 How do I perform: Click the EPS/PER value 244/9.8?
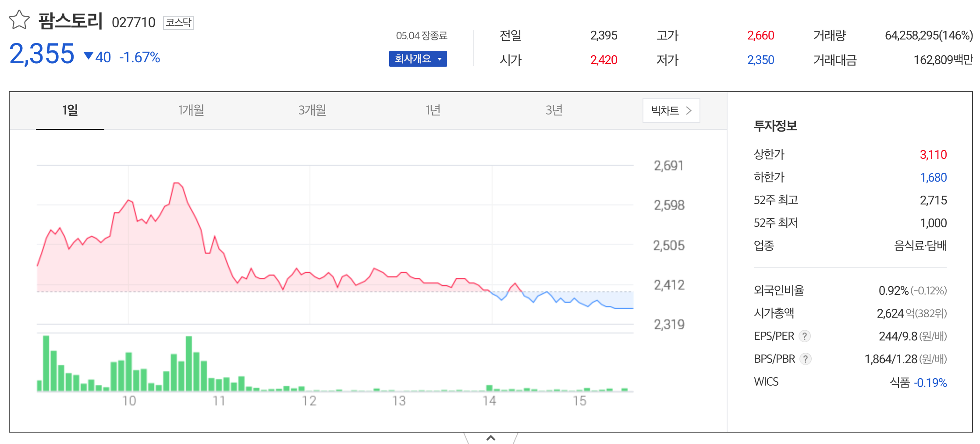[x=898, y=337]
